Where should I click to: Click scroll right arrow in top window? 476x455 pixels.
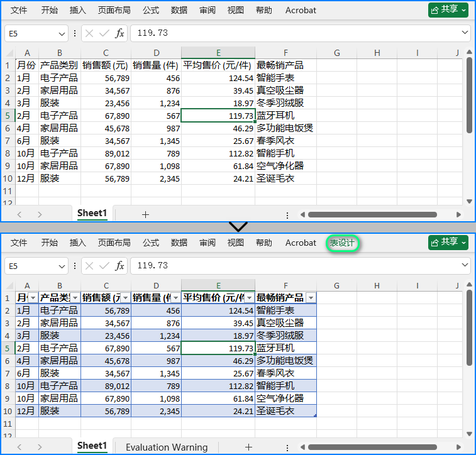458,214
